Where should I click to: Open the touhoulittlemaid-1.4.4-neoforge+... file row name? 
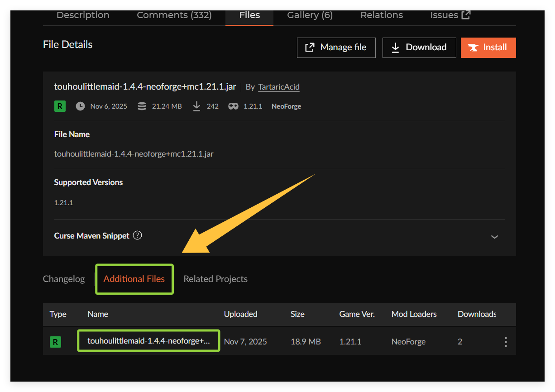[x=148, y=341]
